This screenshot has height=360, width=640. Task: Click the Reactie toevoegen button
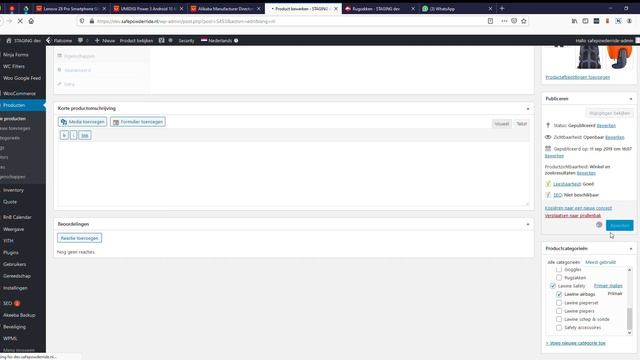click(80, 238)
